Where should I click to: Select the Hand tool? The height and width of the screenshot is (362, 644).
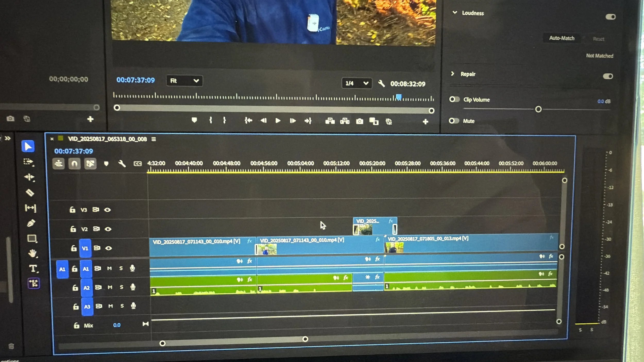32,253
